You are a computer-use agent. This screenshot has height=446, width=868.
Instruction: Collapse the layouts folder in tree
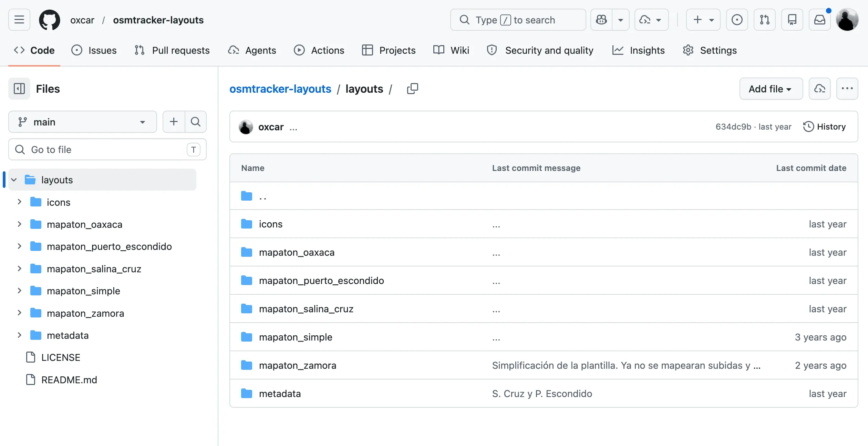point(14,180)
